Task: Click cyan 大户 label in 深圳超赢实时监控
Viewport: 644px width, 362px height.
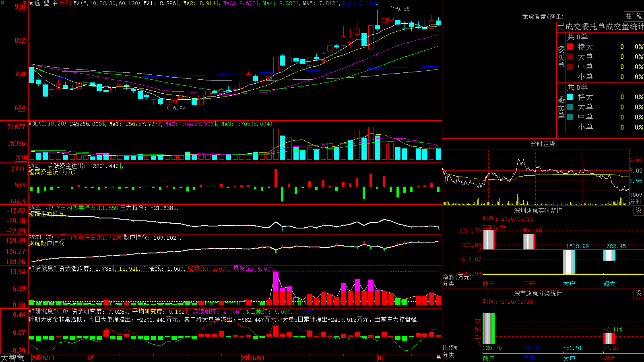Action: (569, 284)
